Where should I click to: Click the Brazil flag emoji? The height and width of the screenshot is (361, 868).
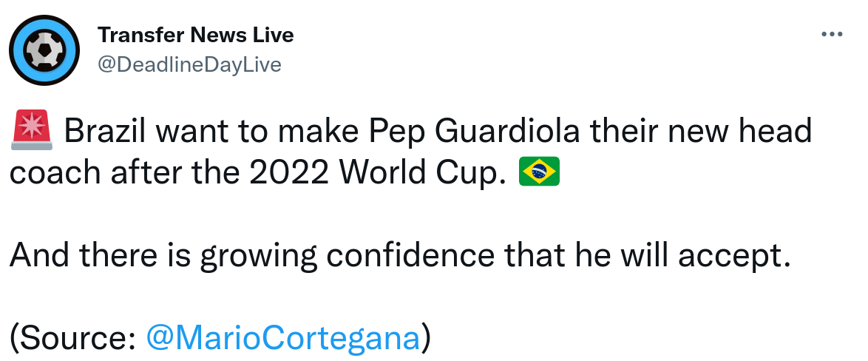[x=540, y=172]
